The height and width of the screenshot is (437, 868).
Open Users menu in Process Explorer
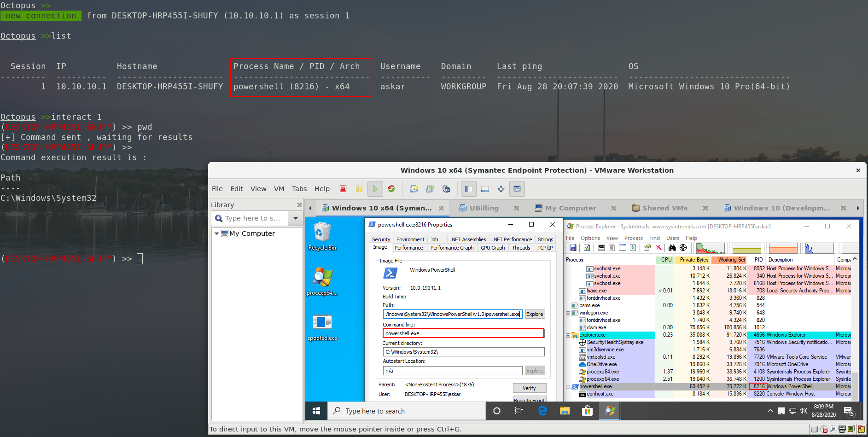tap(673, 238)
